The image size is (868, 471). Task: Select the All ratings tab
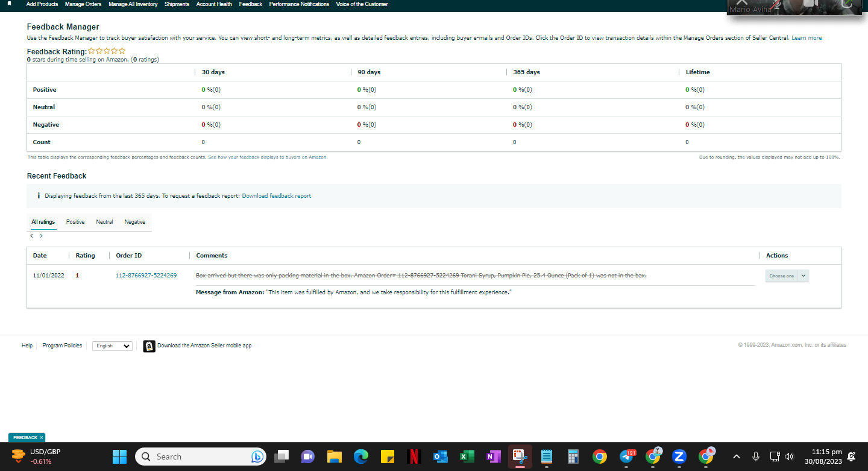pos(43,222)
